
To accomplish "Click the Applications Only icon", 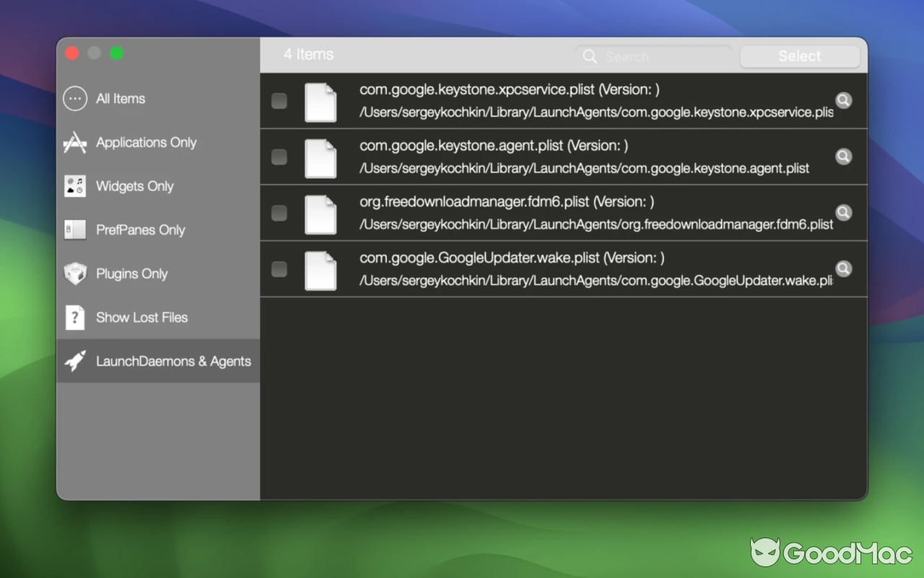I will 74,142.
